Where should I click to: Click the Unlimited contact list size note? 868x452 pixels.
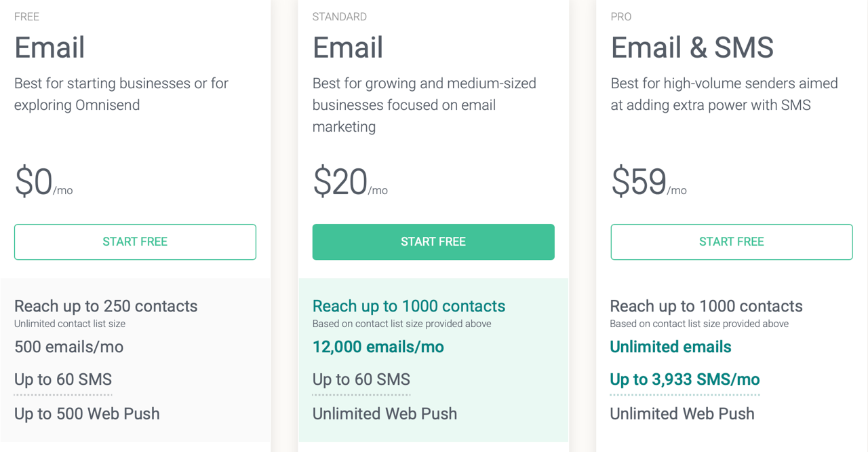[70, 324]
